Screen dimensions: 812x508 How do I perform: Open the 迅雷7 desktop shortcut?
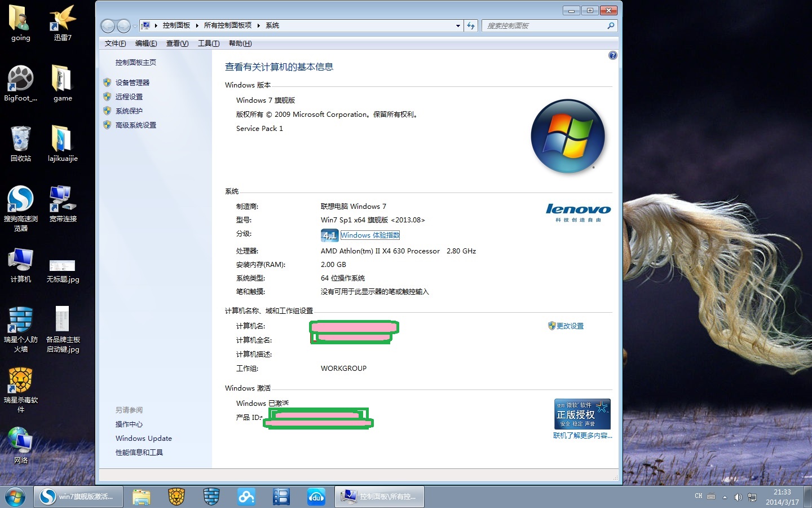(63, 23)
